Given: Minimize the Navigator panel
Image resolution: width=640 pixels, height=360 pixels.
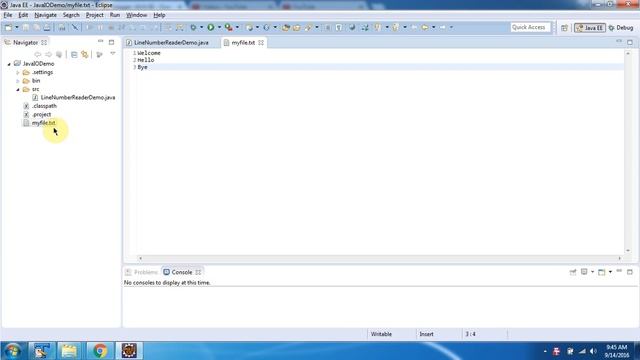Looking at the screenshot, I should [100, 42].
